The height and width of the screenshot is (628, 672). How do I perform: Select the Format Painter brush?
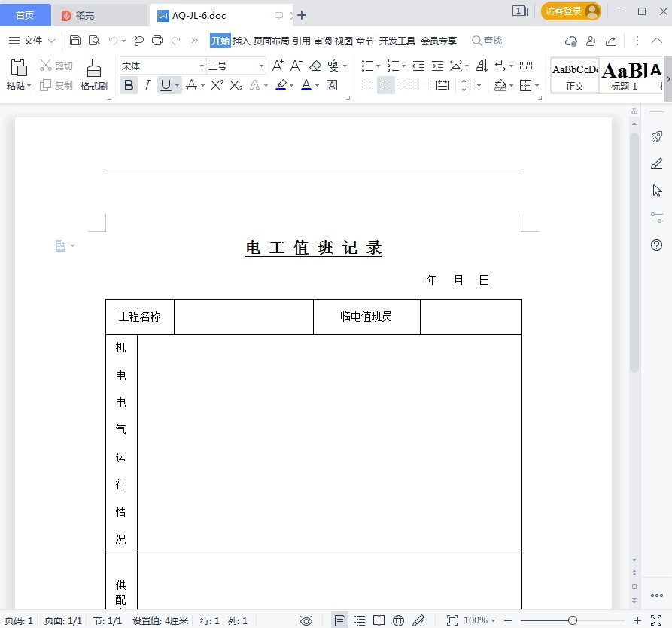coord(94,67)
